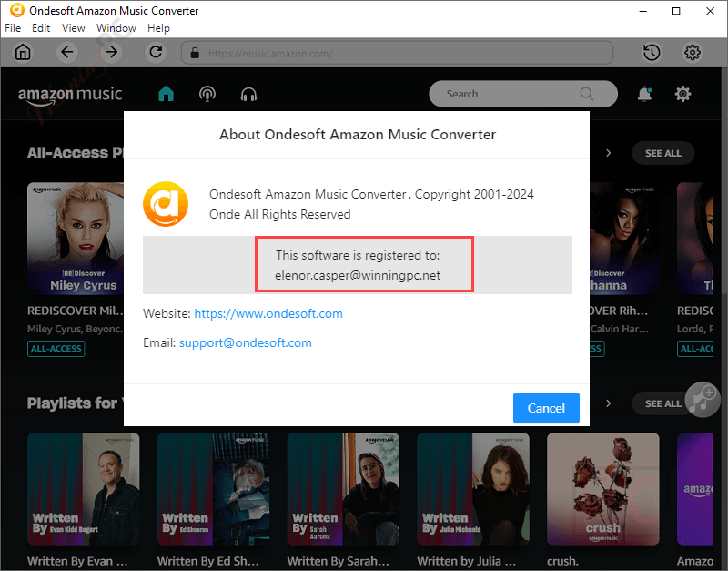Reload the page with refresh icon

point(156,52)
